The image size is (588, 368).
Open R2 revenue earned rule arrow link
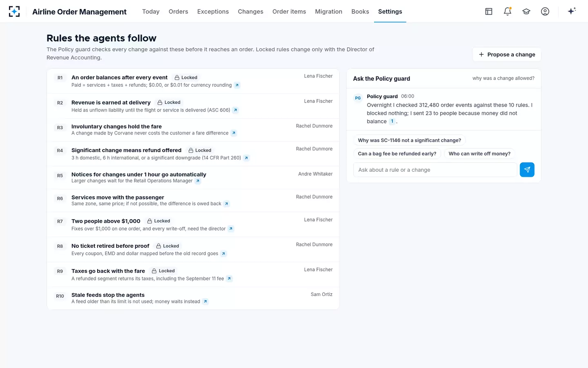(x=236, y=110)
